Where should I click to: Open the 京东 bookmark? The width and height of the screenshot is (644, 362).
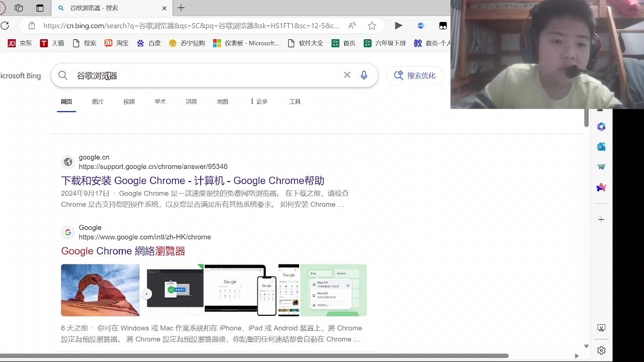20,43
